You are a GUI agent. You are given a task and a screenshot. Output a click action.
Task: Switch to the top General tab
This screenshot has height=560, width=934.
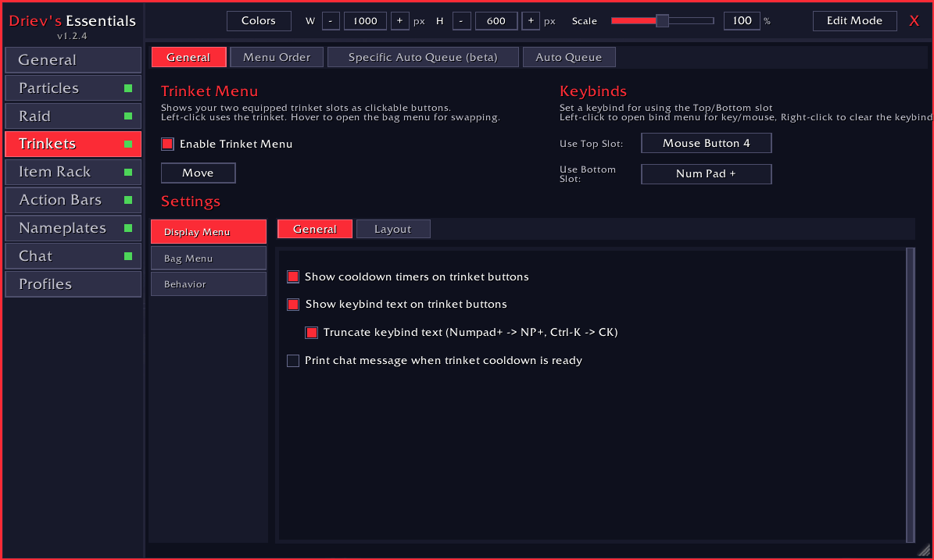point(189,57)
